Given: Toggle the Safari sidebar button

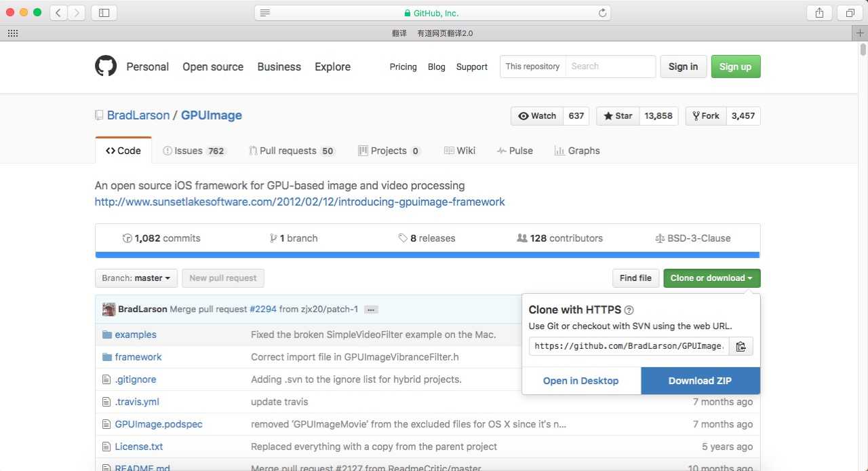Looking at the screenshot, I should click(x=104, y=13).
